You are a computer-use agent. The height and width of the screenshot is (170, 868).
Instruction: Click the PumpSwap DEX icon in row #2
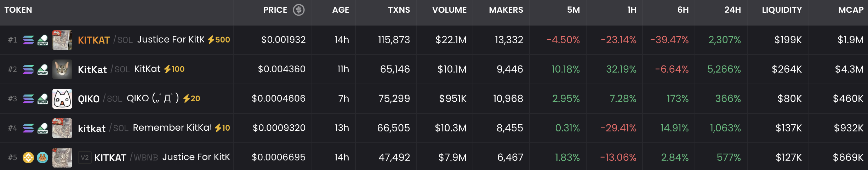(42, 69)
